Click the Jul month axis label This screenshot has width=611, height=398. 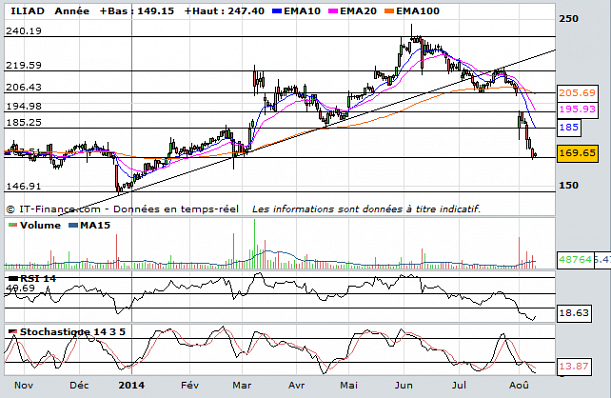pos(459,385)
